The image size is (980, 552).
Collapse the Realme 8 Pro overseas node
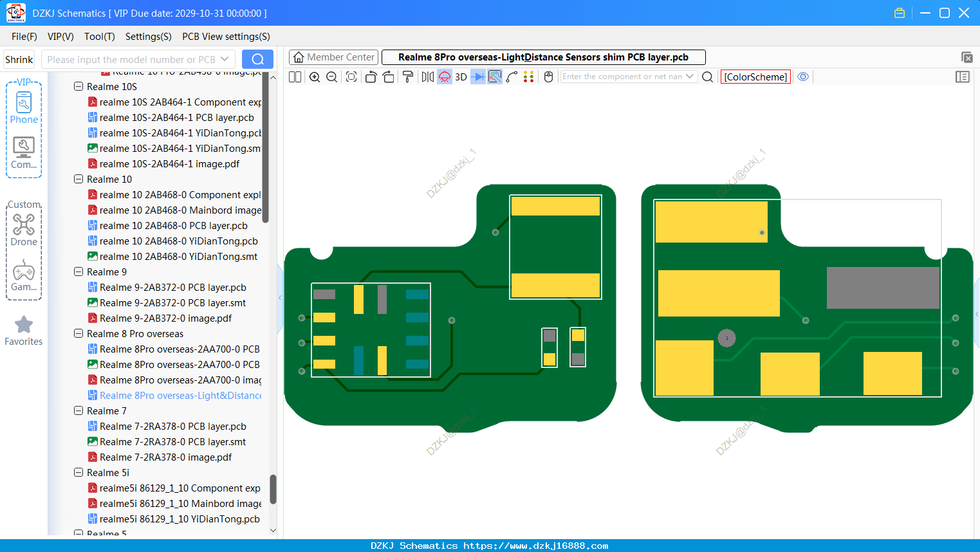tap(79, 333)
